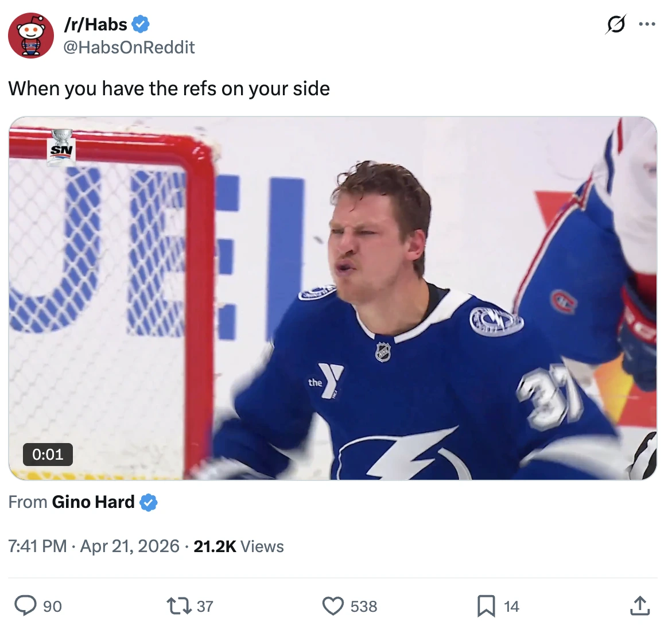Click the 90 replies count
The image size is (672, 629).
tap(52, 606)
